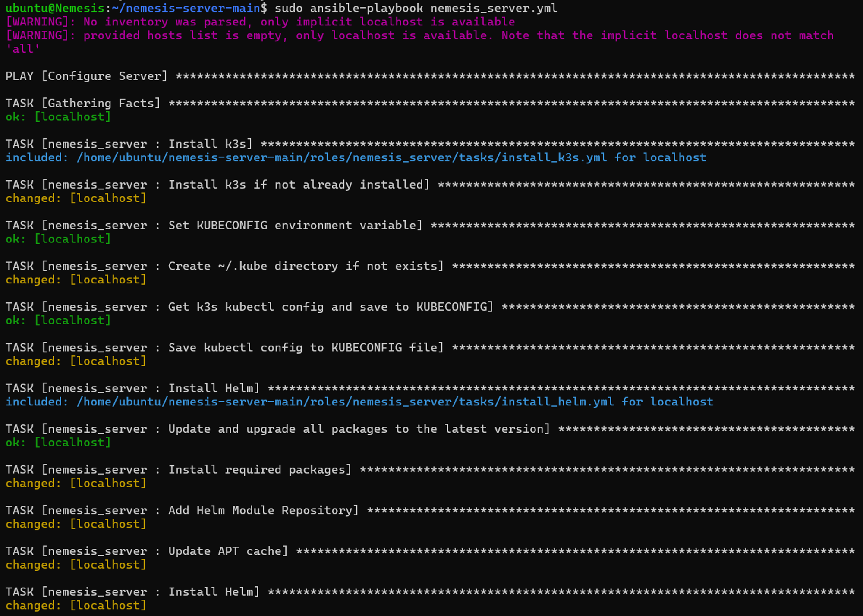863x616 pixels.
Task: Click the 'Update and upgrade all packages' task line
Action: 430,429
